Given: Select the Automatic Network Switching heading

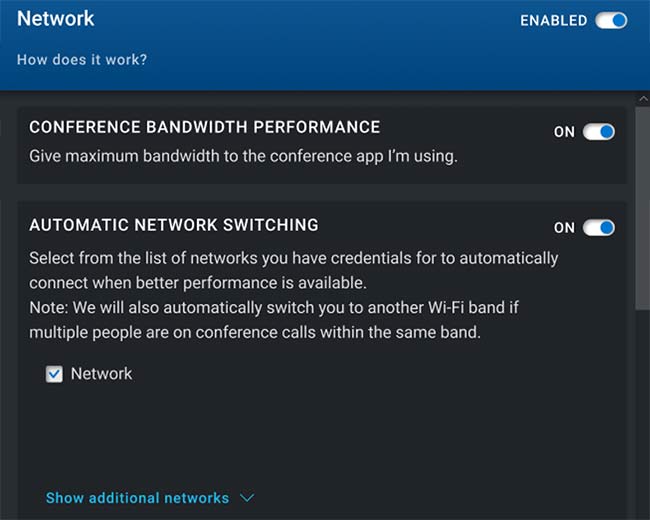Looking at the screenshot, I should click(174, 225).
